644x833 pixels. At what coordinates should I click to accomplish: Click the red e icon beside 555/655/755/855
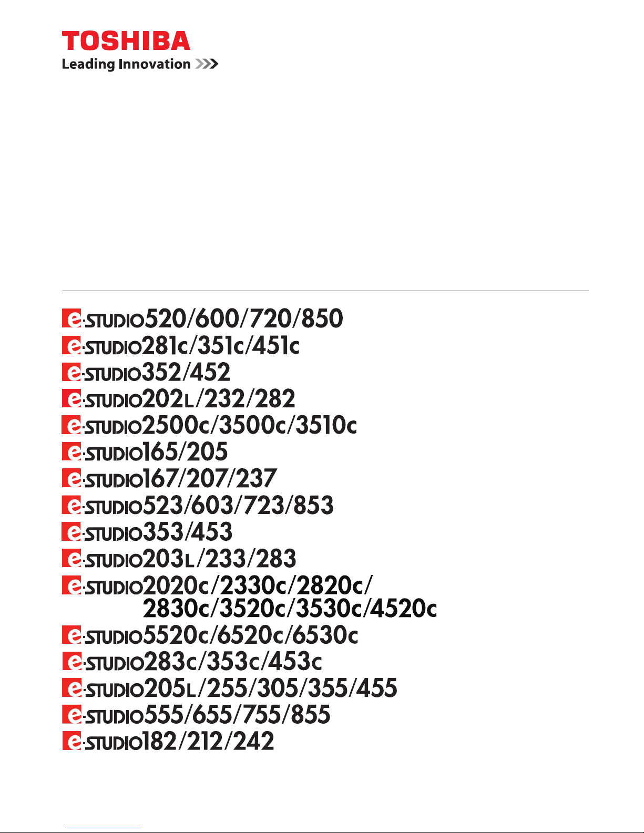pyautogui.click(x=71, y=714)
